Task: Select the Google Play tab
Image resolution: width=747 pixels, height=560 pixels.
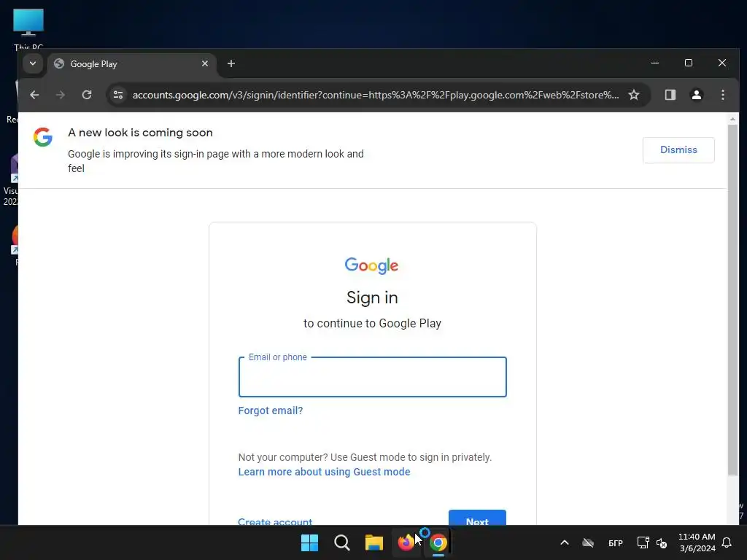Action: click(x=131, y=64)
